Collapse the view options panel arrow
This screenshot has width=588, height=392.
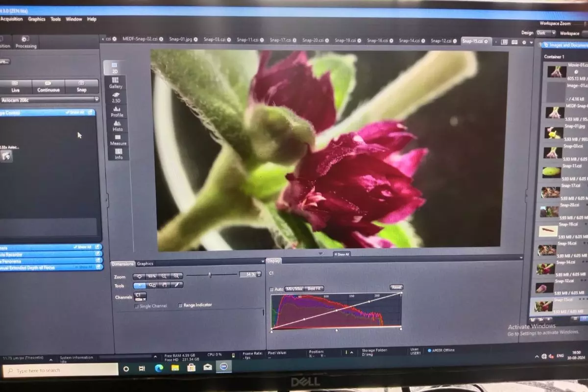(321, 254)
